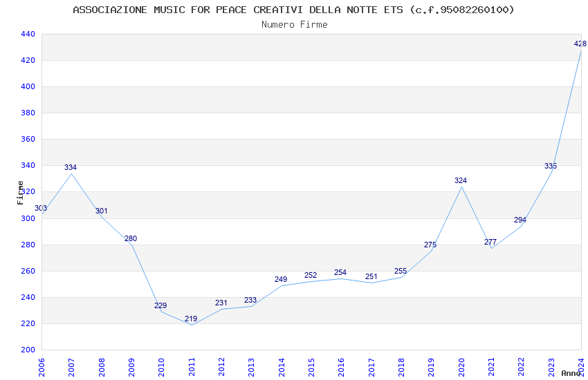Click the x-axis year 2024
588x380 pixels.
(x=582, y=367)
